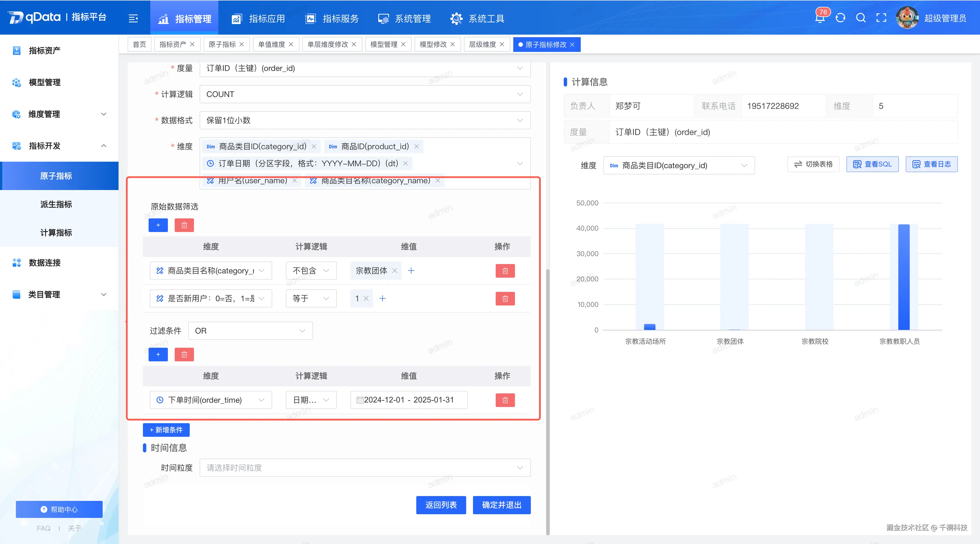Close the 模型管理 tab
Image resolution: width=980 pixels, height=544 pixels.
[x=403, y=45]
